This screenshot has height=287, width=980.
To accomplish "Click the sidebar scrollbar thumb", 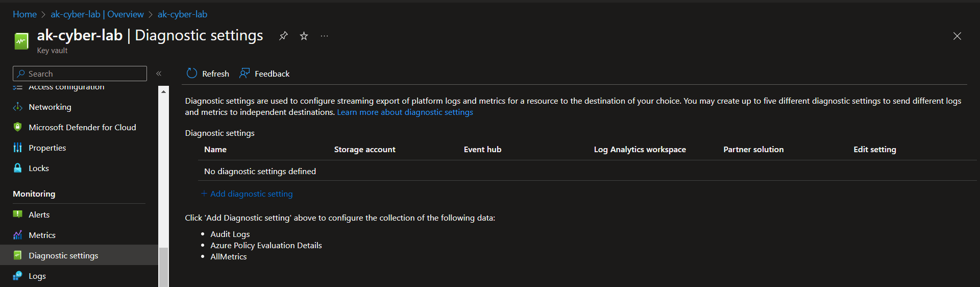I will (x=163, y=267).
